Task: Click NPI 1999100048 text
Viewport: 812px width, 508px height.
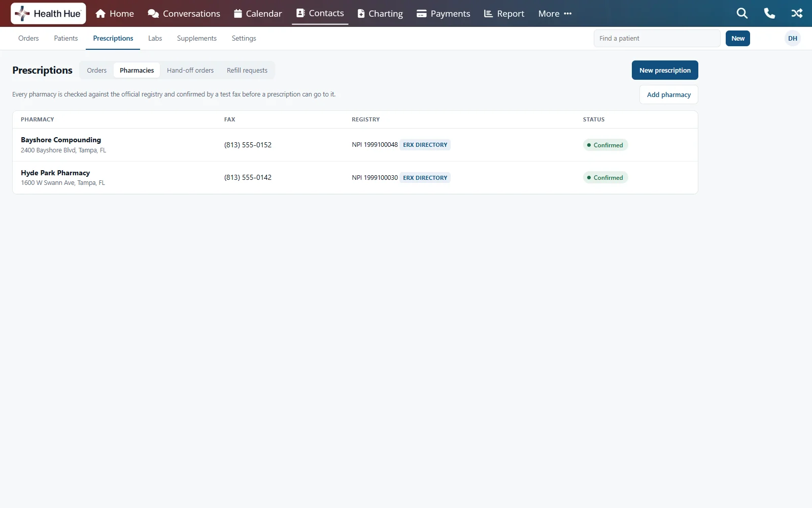Action: [x=375, y=145]
